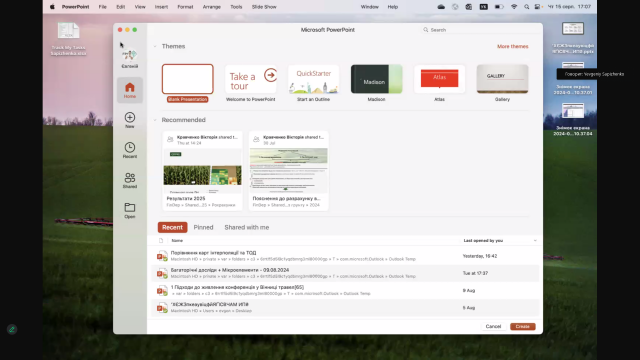Open the Format menu
Image resolution: width=640 pixels, height=360 pixels.
tap(185, 7)
